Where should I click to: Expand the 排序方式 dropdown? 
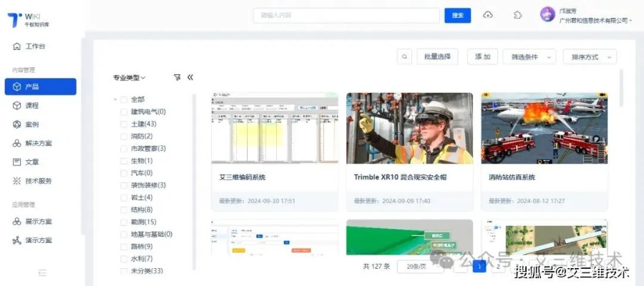[x=590, y=56]
